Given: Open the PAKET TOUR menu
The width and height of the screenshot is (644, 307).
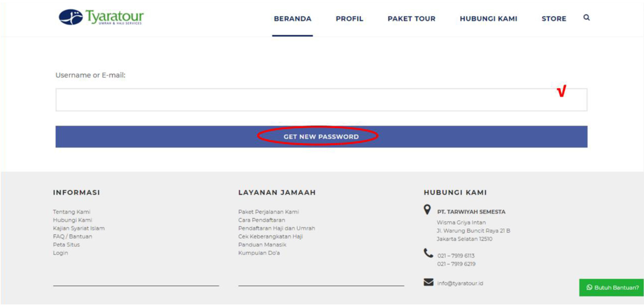Looking at the screenshot, I should tap(411, 19).
